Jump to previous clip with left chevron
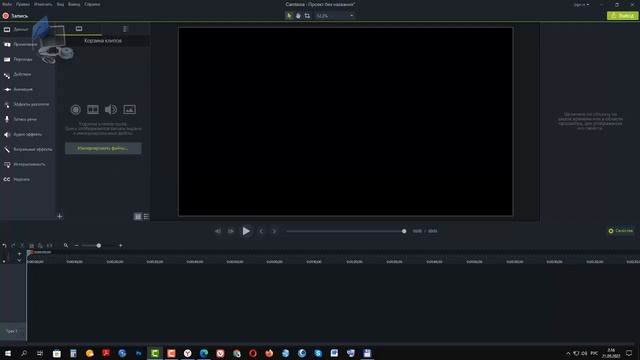640x360 pixels. (261, 231)
